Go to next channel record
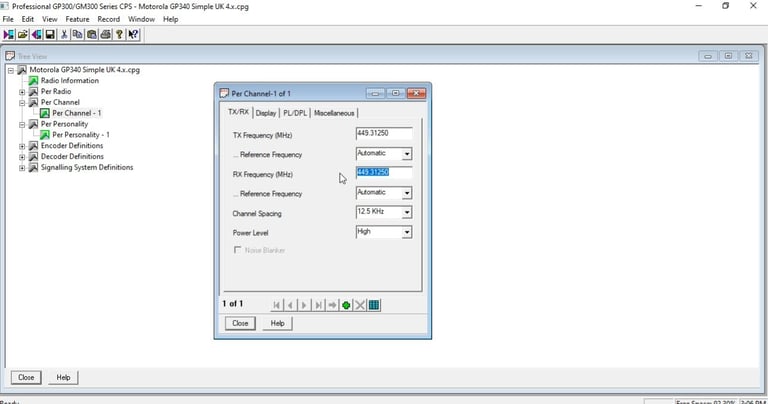The height and width of the screenshot is (404, 768). [304, 305]
